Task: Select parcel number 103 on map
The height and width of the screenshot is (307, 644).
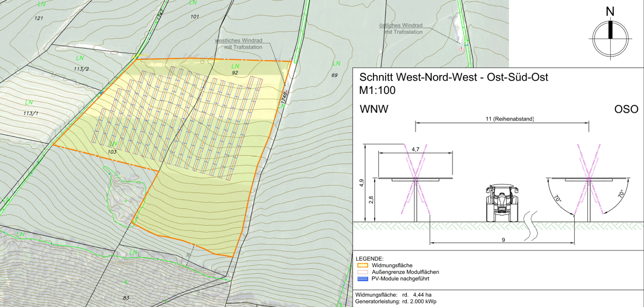Action: click(x=112, y=152)
